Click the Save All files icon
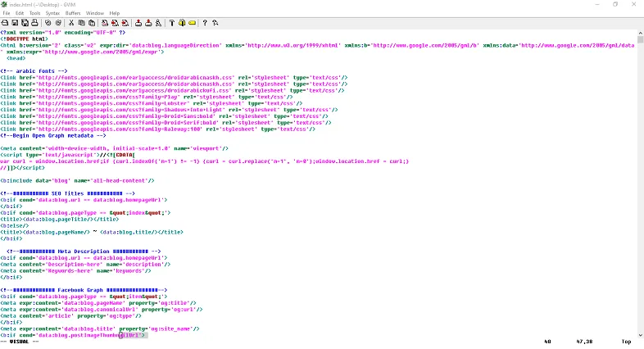 pos(25,23)
